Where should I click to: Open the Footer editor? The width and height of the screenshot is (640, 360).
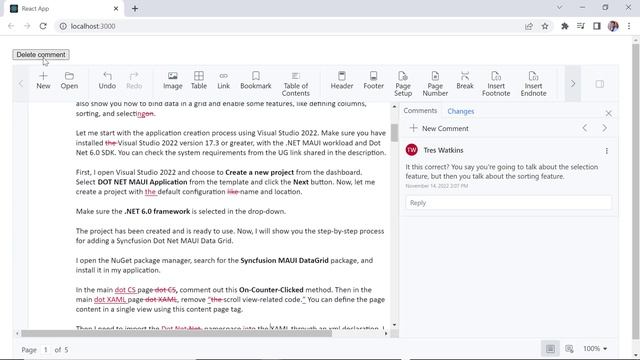point(373,80)
